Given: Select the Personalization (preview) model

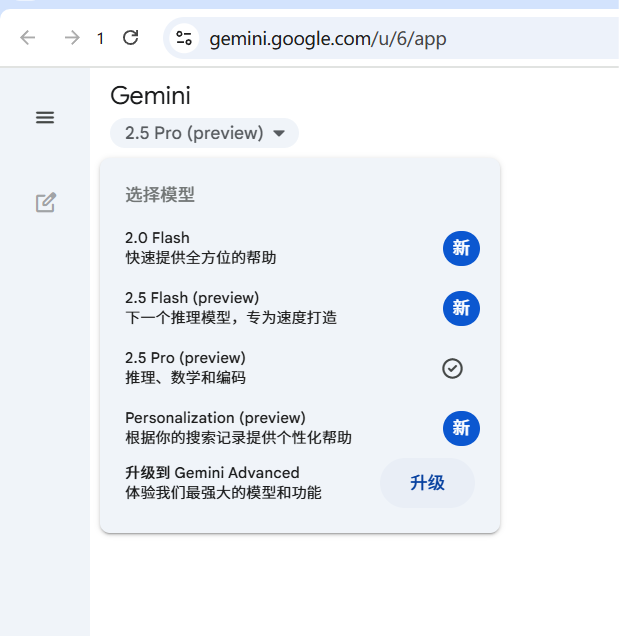Looking at the screenshot, I should [x=300, y=428].
